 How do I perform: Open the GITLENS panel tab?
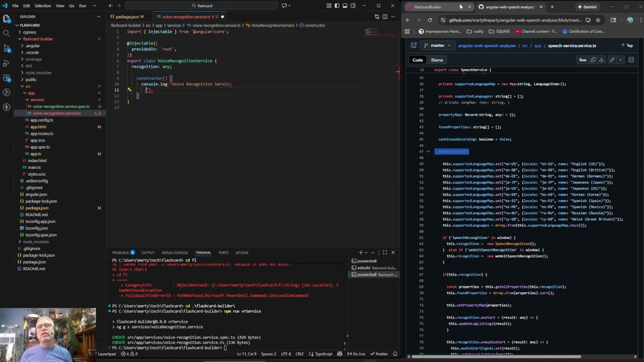click(242, 252)
